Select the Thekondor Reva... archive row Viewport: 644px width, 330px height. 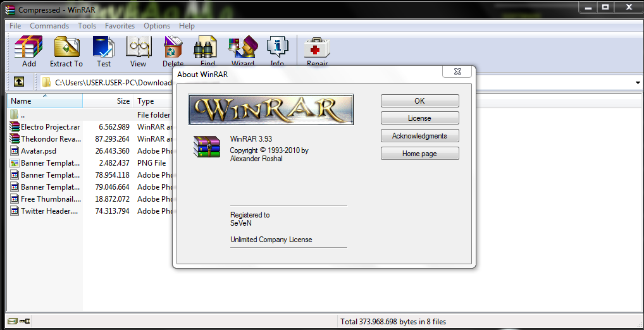pos(90,138)
